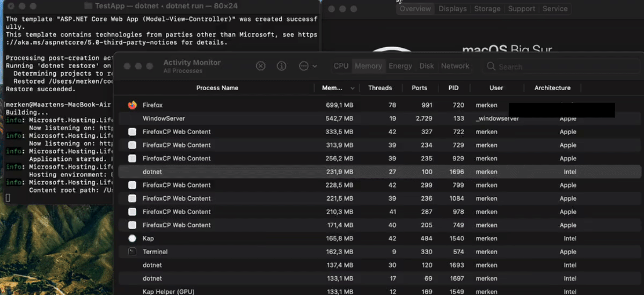Sort by the Architecture column header
This screenshot has width=644, height=295.
[x=552, y=88]
